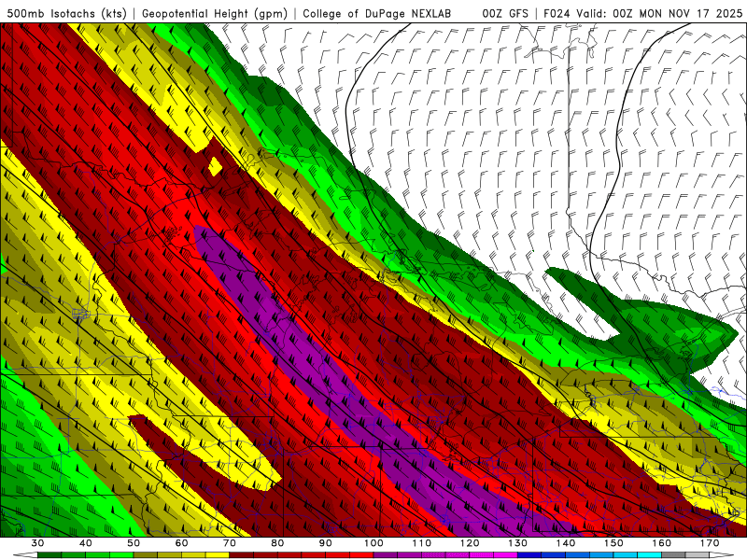Click the olive 50-55 kt legend swatch
747x560 pixels.
click(146, 555)
